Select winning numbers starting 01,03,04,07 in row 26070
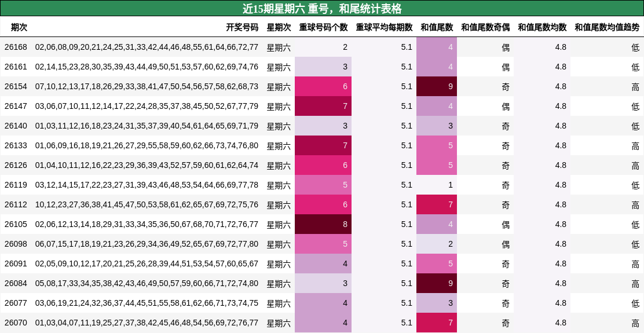The image size is (644, 333). tap(147, 323)
